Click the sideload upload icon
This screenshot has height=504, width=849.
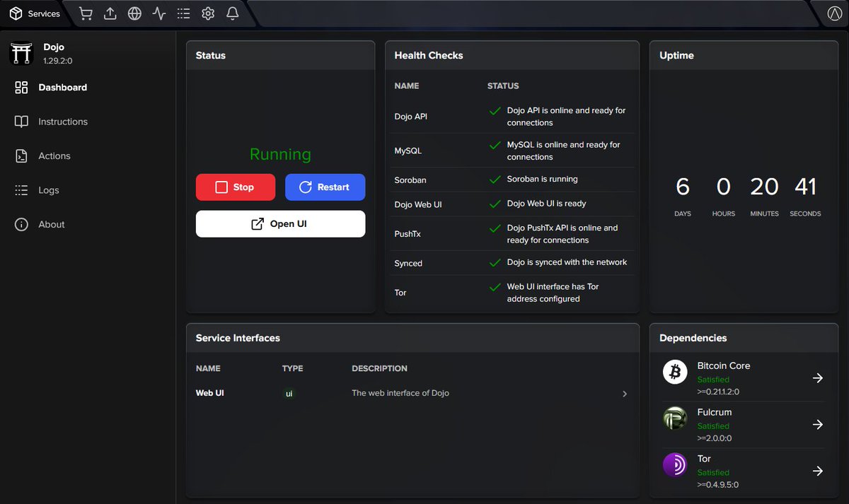pos(110,13)
